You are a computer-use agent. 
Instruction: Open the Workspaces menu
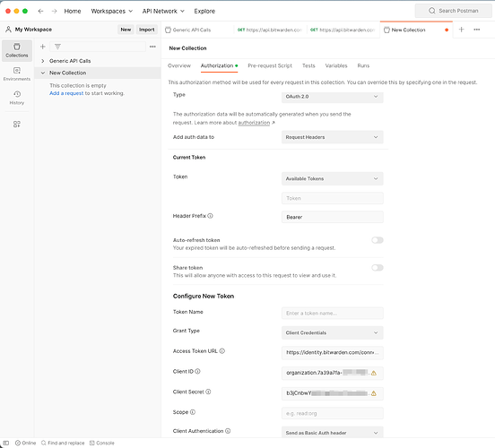coord(112,11)
